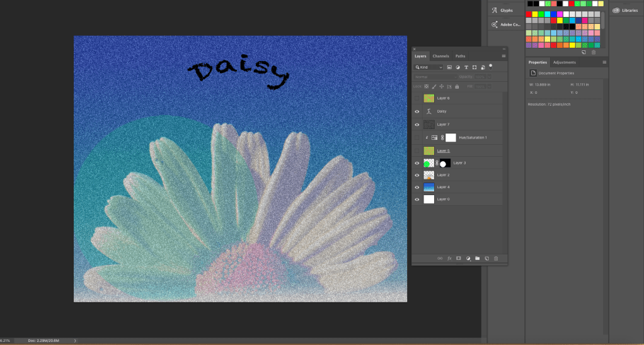
Task: Delete layer with the Layers trash icon
Action: click(496, 258)
